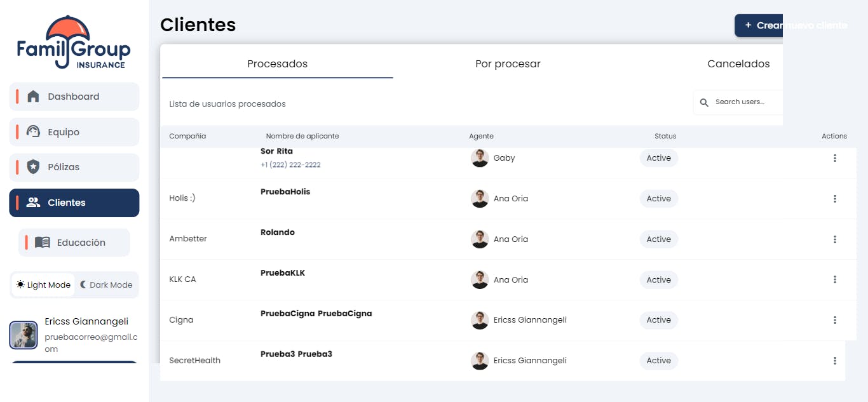
Task: Click Ericss Giannangeli profile avatar in sidebar
Action: tap(24, 335)
